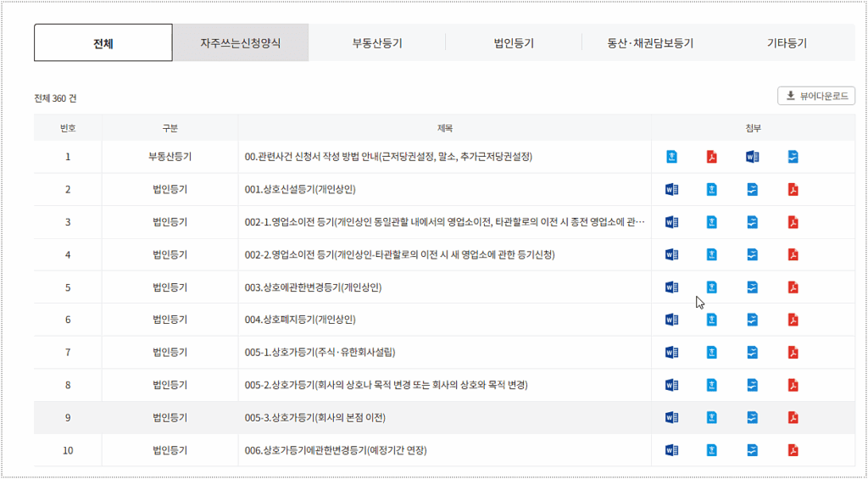Download HWP file for 006.상호가등기에관한변경등기
868x479 pixels.
(712, 450)
